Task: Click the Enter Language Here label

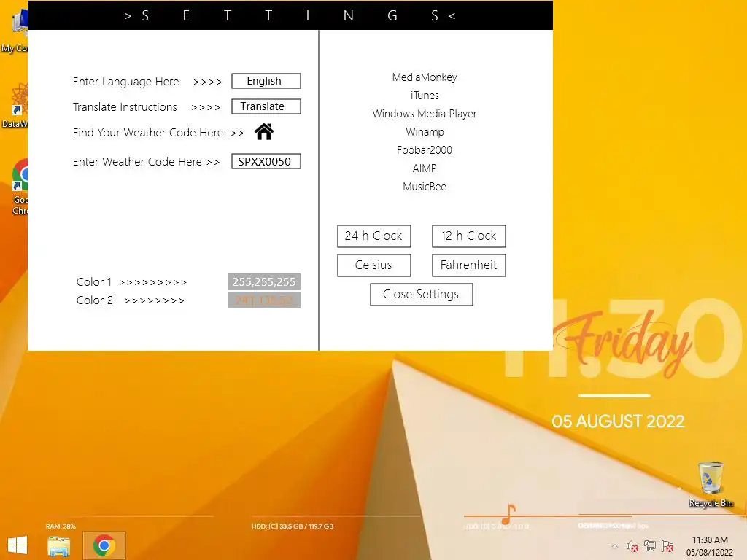Action: pyautogui.click(x=125, y=82)
